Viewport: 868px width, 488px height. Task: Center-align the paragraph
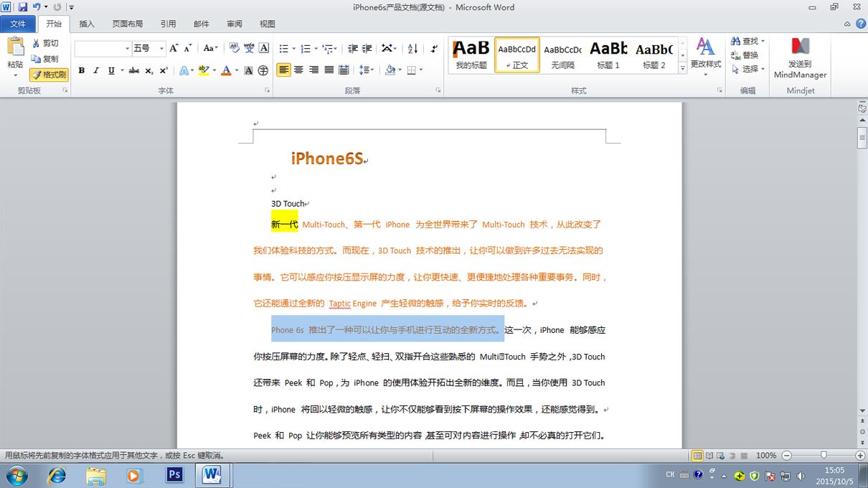[298, 70]
